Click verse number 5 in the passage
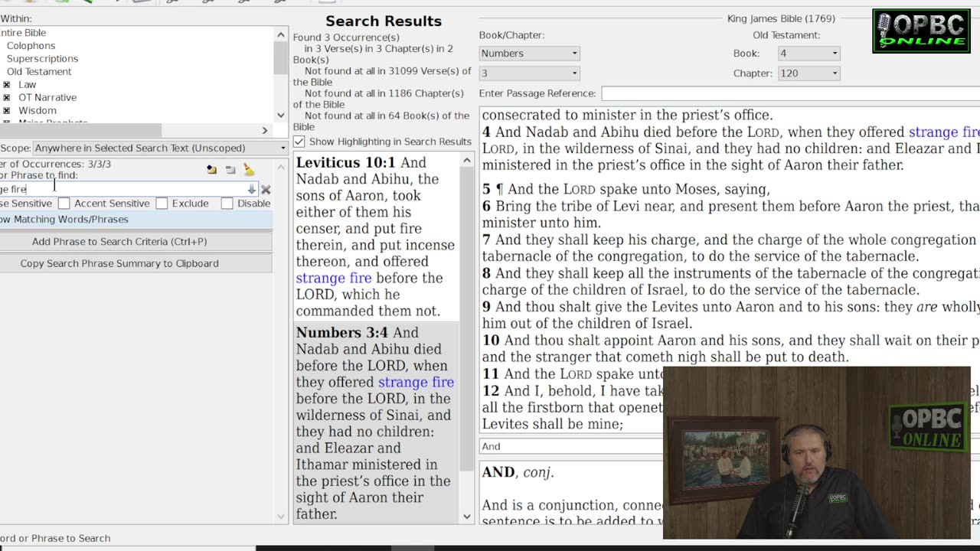 tap(486, 189)
